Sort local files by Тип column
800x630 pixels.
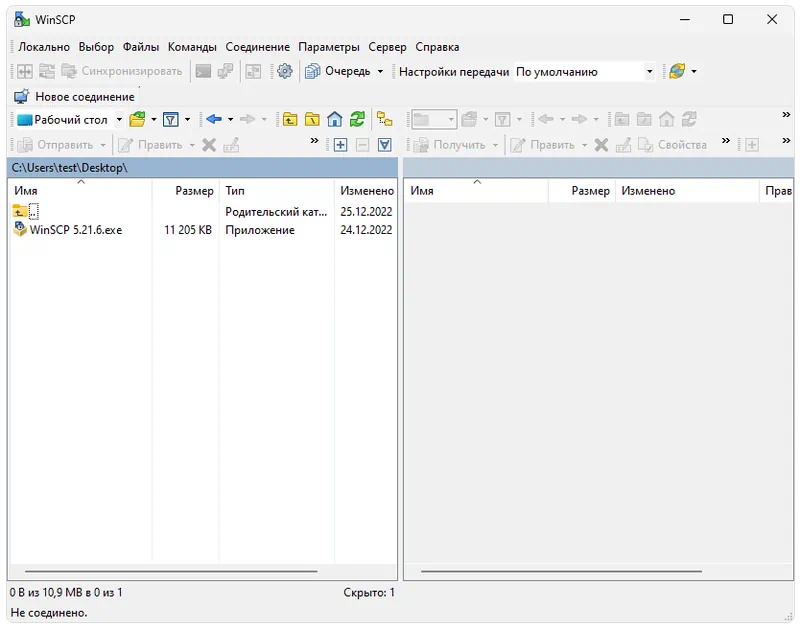[x=277, y=191]
